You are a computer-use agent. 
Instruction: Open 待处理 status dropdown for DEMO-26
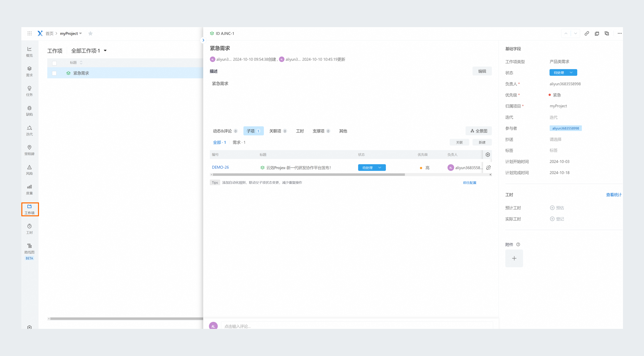tap(372, 167)
